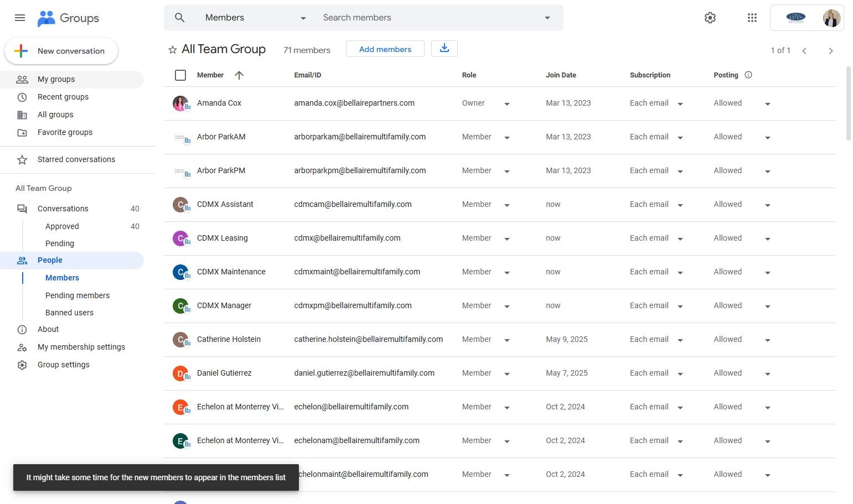The height and width of the screenshot is (504, 853).
Task: Click the Arbor ParkAM avatar
Action: (182, 137)
